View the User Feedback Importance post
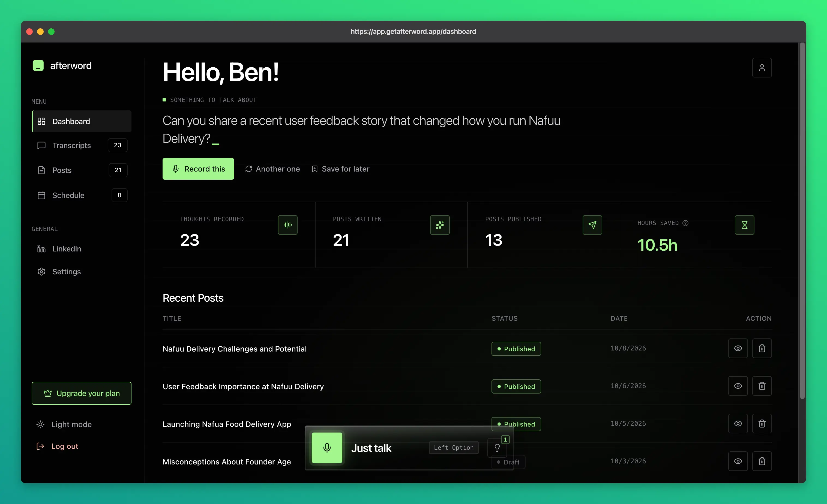 (738, 386)
